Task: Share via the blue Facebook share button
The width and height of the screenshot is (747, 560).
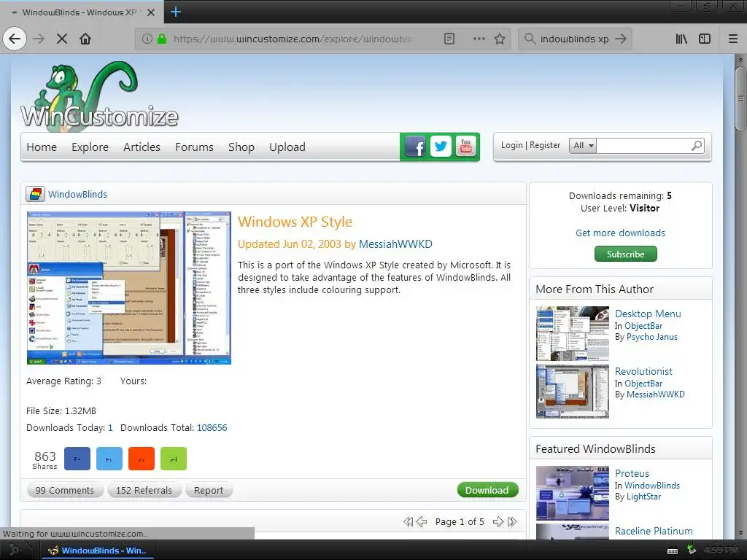Action: pyautogui.click(x=77, y=459)
